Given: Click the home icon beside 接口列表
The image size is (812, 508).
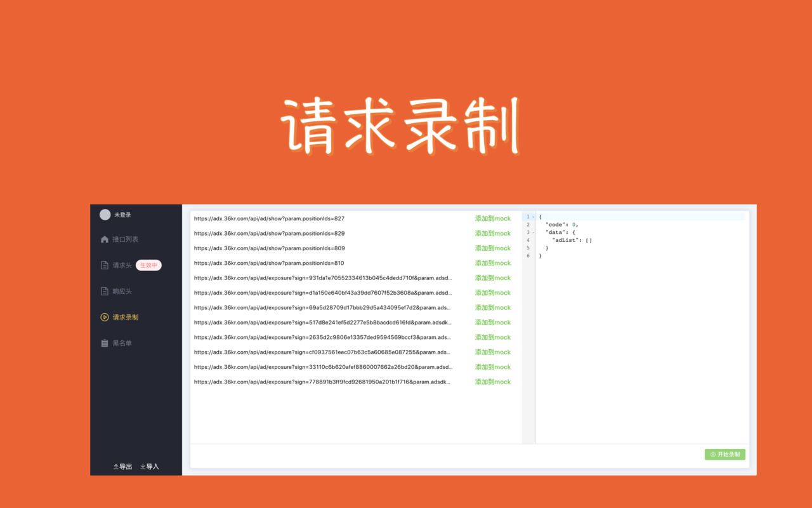Looking at the screenshot, I should (x=105, y=239).
